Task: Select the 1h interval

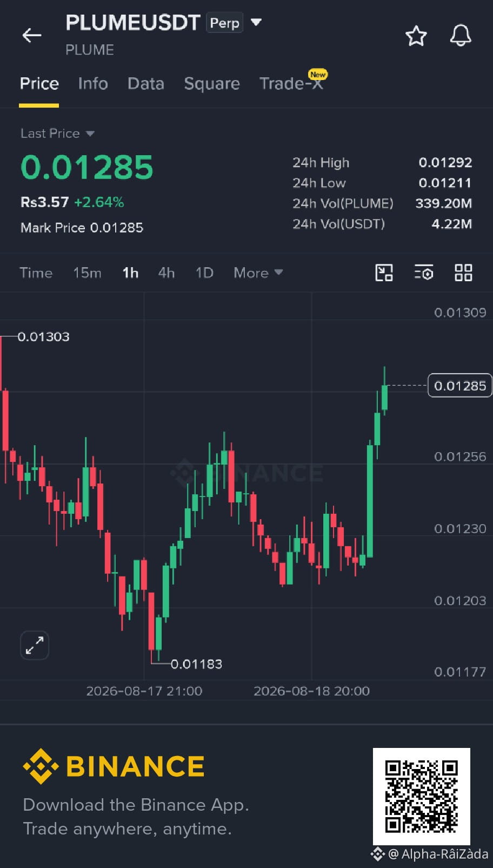Action: tap(130, 273)
